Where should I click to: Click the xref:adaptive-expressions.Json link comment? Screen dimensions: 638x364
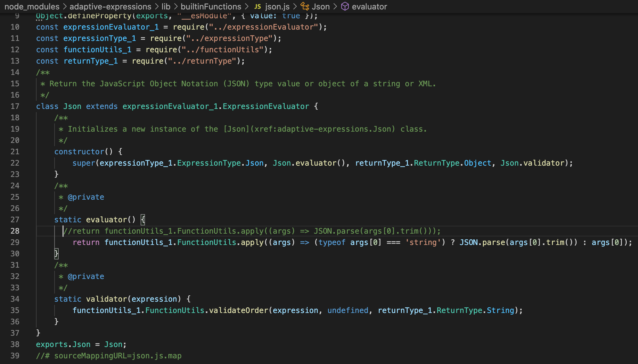coord(324,129)
